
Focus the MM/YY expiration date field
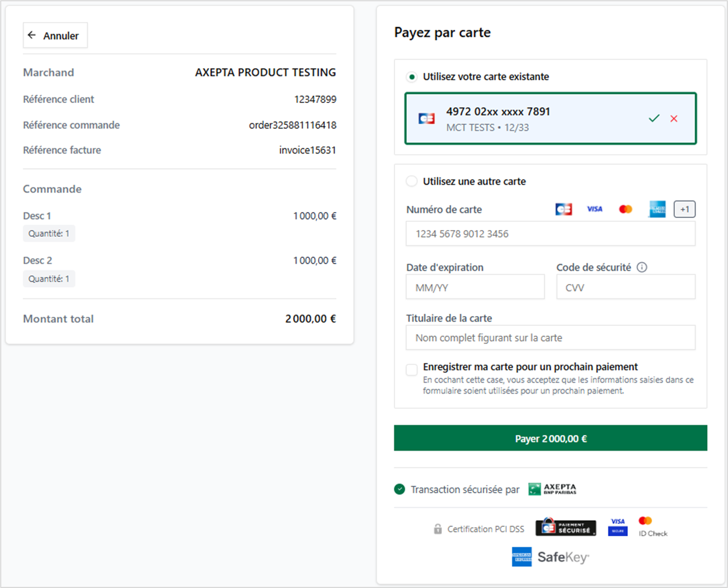(475, 287)
